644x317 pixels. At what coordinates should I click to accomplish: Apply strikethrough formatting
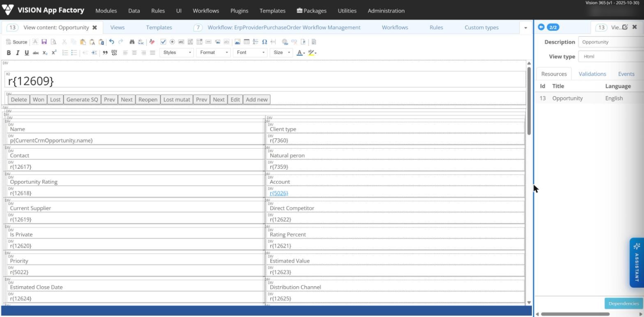click(x=36, y=53)
